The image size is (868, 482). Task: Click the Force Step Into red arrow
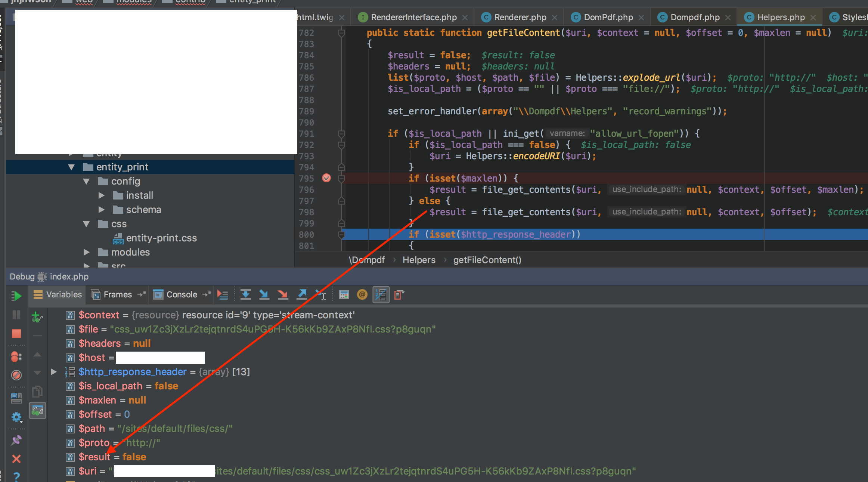click(x=283, y=295)
